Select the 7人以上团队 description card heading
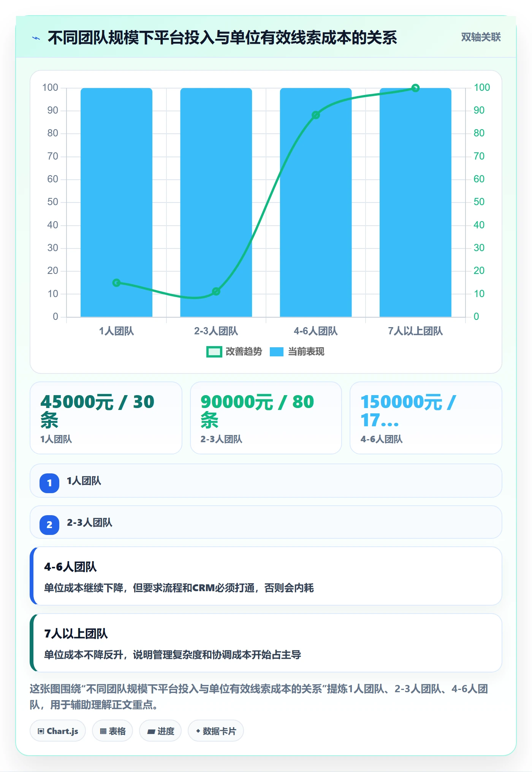Viewport: 532px width, 772px height. [76, 634]
